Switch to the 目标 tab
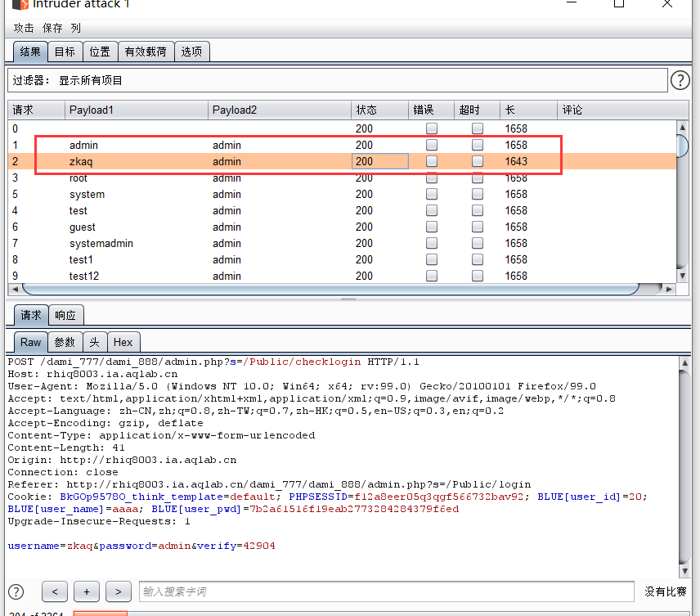Image resolution: width=700 pixels, height=616 pixels. (x=65, y=52)
